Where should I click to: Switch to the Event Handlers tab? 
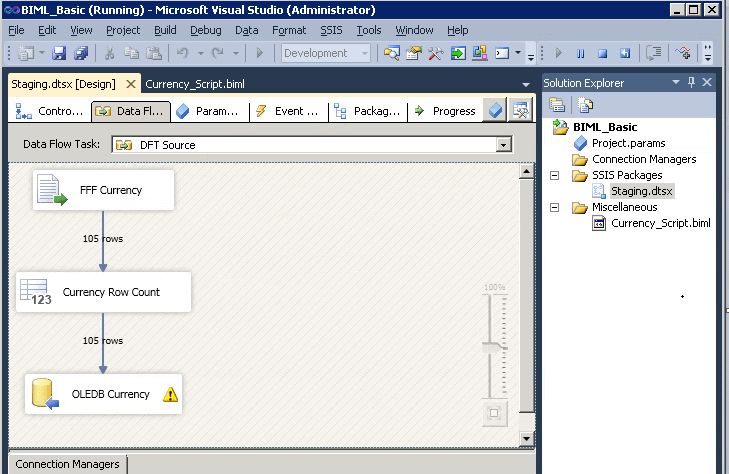click(x=289, y=111)
